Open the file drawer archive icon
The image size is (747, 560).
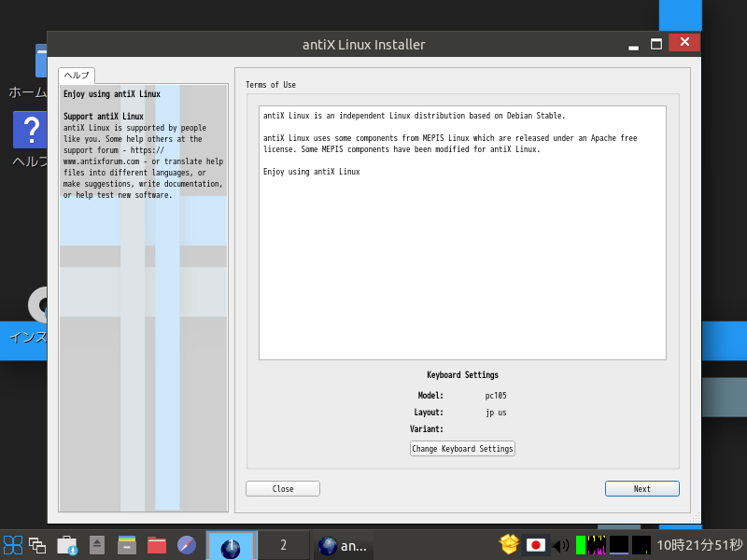[127, 545]
